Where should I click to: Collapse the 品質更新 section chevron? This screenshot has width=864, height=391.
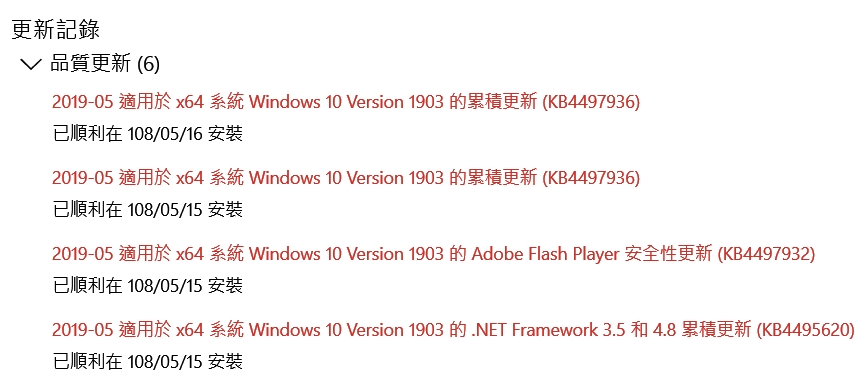(30, 65)
